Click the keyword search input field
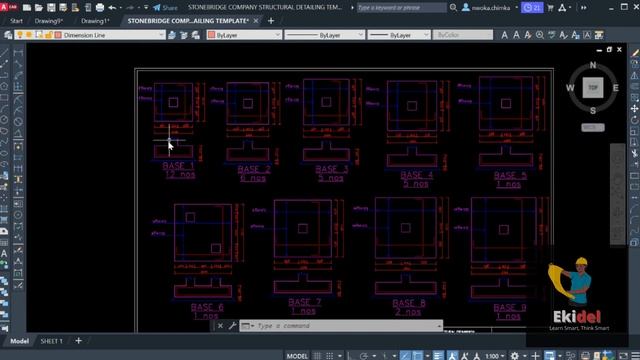The width and height of the screenshot is (640, 360). [x=402, y=7]
